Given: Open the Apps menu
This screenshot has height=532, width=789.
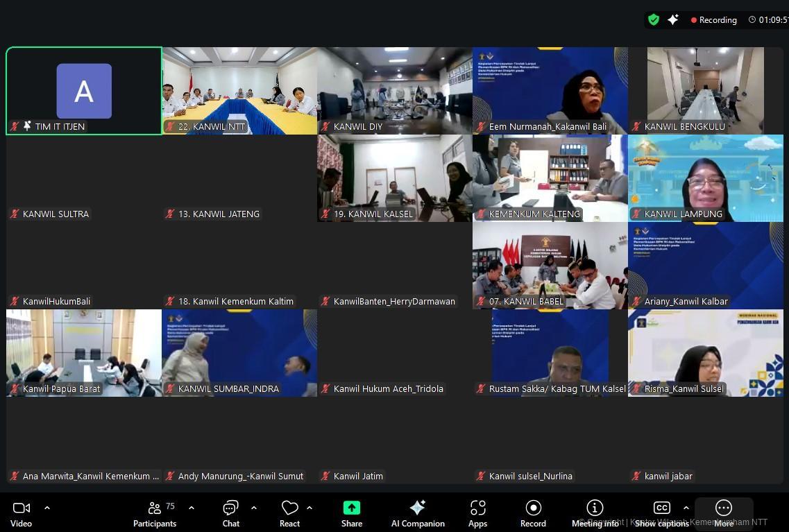Looking at the screenshot, I should (x=477, y=513).
